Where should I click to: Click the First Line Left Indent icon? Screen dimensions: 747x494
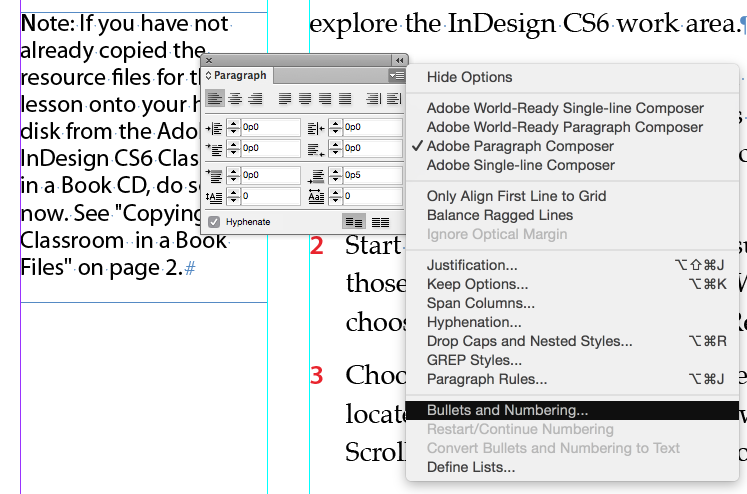[214, 149]
